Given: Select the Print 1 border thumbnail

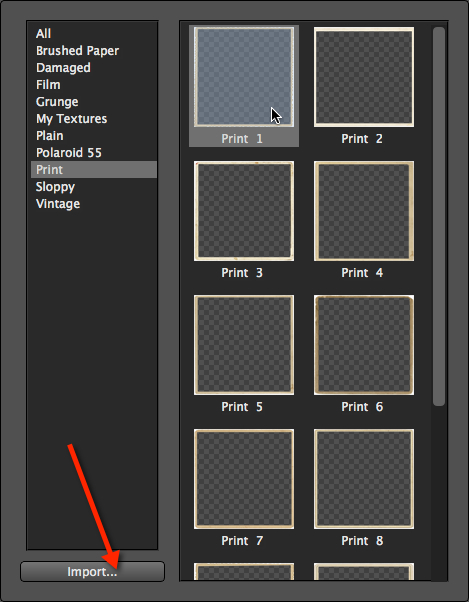Looking at the screenshot, I should click(x=244, y=77).
